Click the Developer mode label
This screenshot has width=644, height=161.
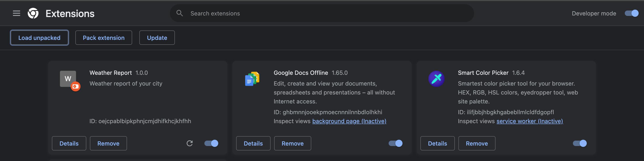[594, 13]
